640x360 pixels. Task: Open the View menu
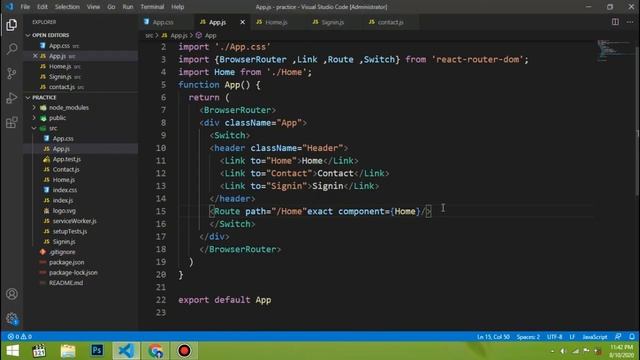click(x=93, y=7)
